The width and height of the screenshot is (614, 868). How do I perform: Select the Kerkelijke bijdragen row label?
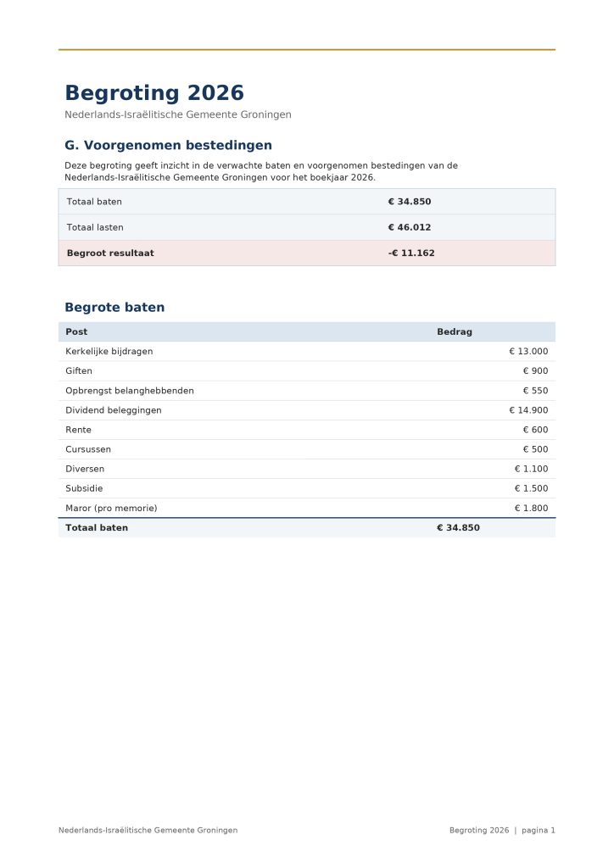[x=109, y=352]
